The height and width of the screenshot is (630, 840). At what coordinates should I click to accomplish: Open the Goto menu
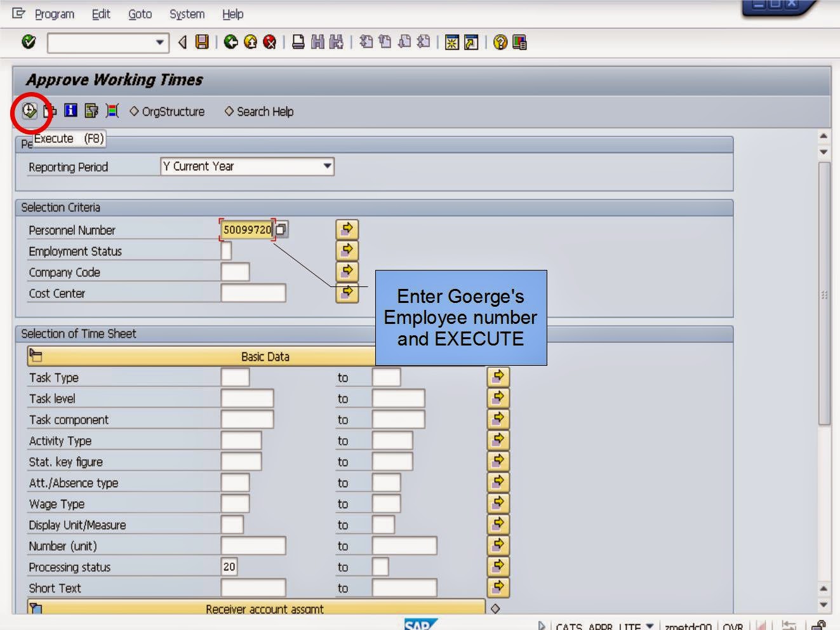[140, 13]
